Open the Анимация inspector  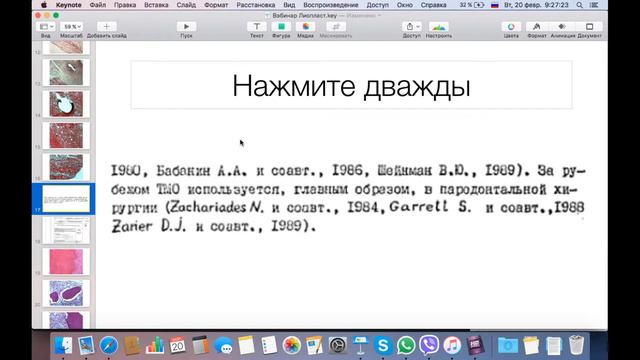click(x=562, y=27)
